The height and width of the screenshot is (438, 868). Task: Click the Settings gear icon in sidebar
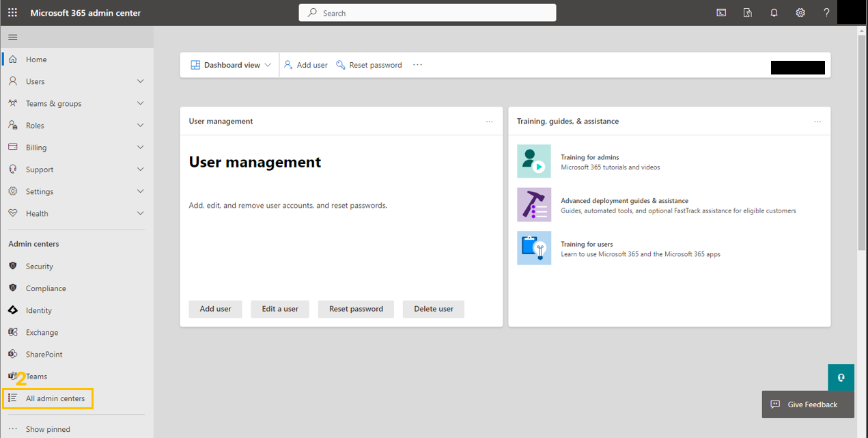[13, 191]
